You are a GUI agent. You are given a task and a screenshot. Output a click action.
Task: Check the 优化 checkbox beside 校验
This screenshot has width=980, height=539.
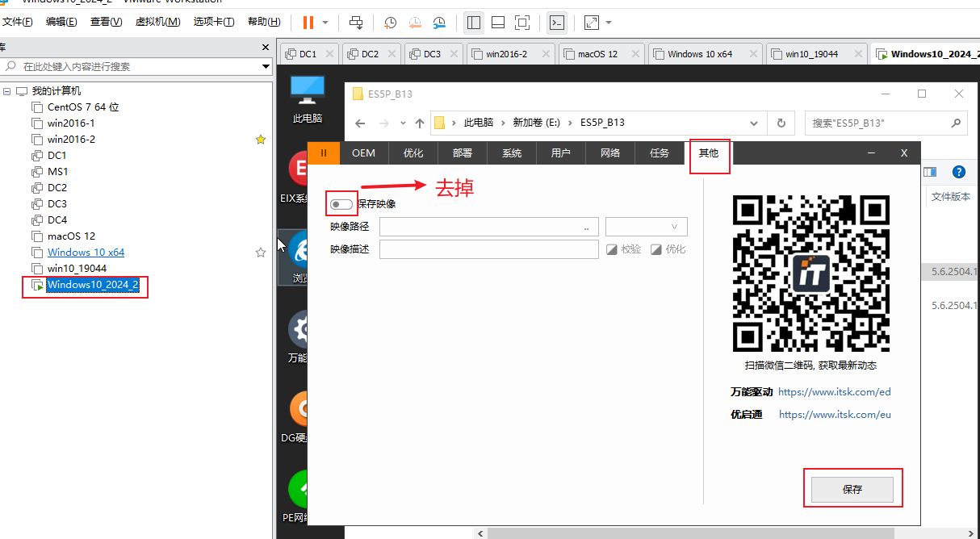pyautogui.click(x=656, y=249)
